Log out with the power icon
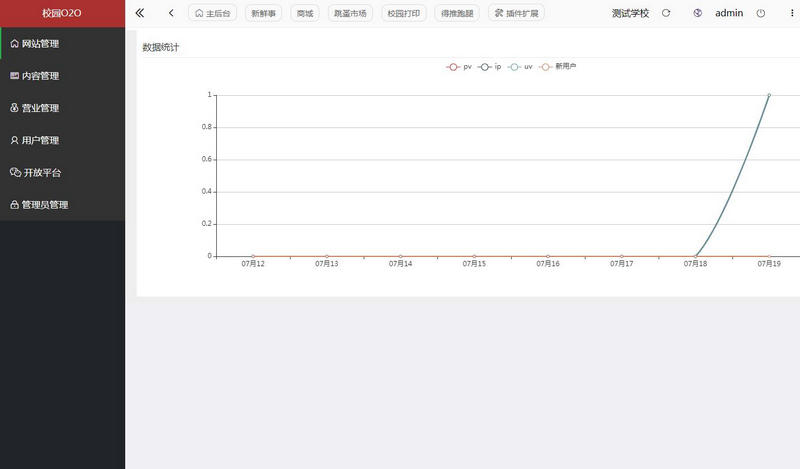Image resolution: width=800 pixels, height=469 pixels. pos(761,13)
